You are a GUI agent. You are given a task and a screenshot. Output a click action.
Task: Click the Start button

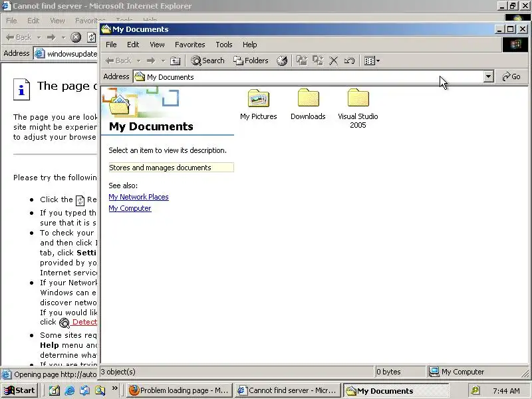point(19,390)
